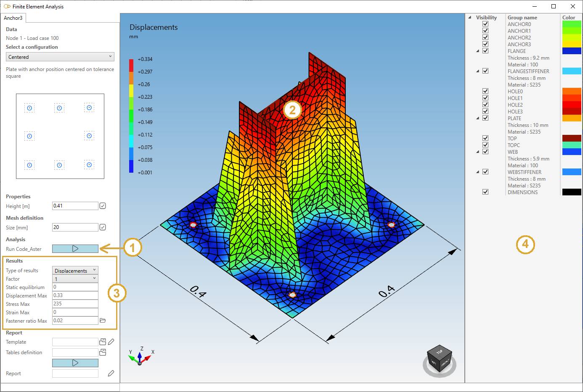
Task: Hide the FLANGESTIFFENER group
Action: click(x=485, y=71)
